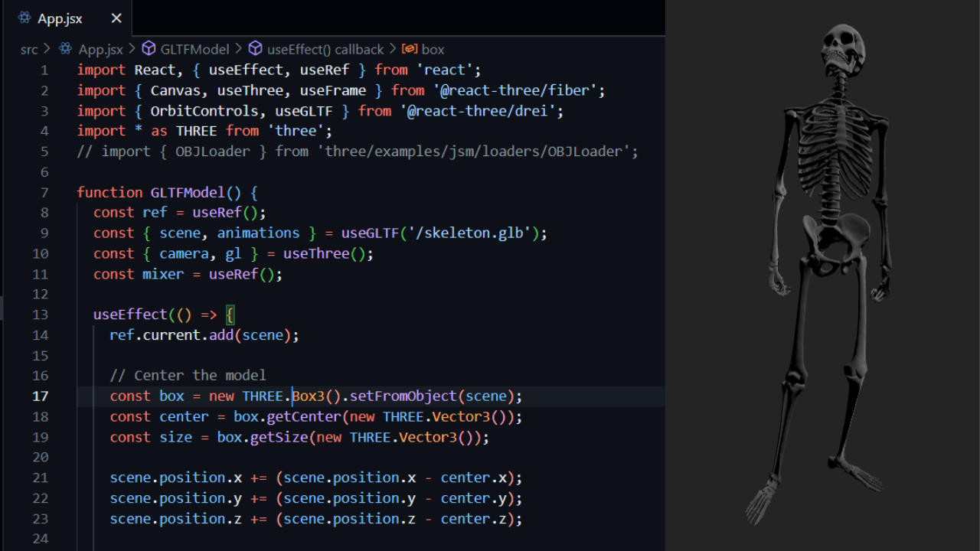This screenshot has width=980, height=551.
Task: Click useThree() call on line 10
Action: pyautogui.click(x=325, y=253)
